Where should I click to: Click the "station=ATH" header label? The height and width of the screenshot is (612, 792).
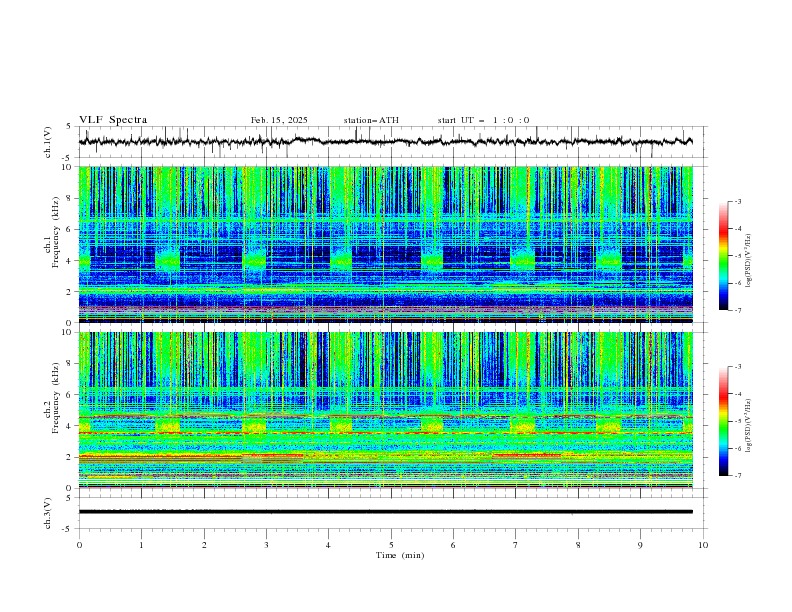(x=371, y=120)
